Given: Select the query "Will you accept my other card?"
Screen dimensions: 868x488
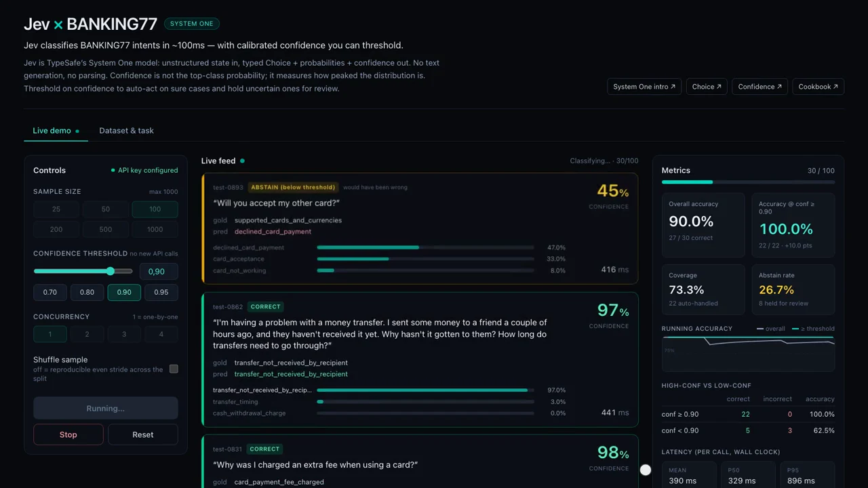Looking at the screenshot, I should 276,203.
